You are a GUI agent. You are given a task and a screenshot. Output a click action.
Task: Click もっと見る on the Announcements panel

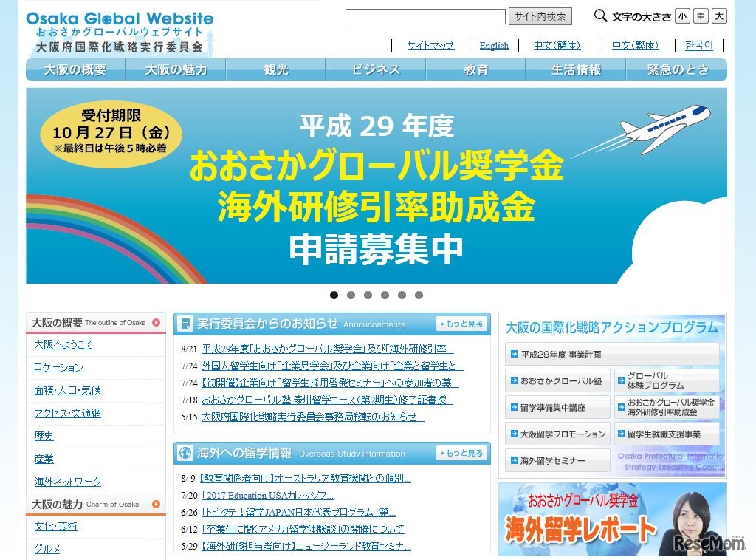click(463, 323)
